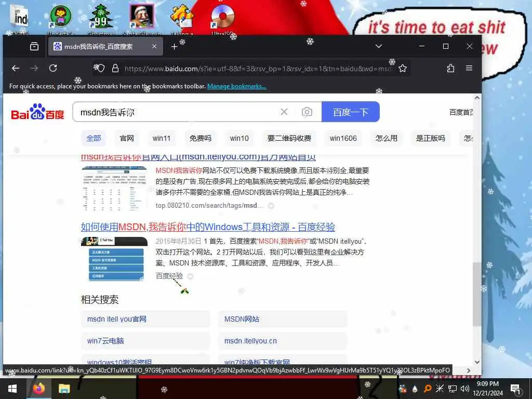Viewport: 532px width, 399px height.
Task: Select the win1606 filter tag
Action: [x=343, y=138]
